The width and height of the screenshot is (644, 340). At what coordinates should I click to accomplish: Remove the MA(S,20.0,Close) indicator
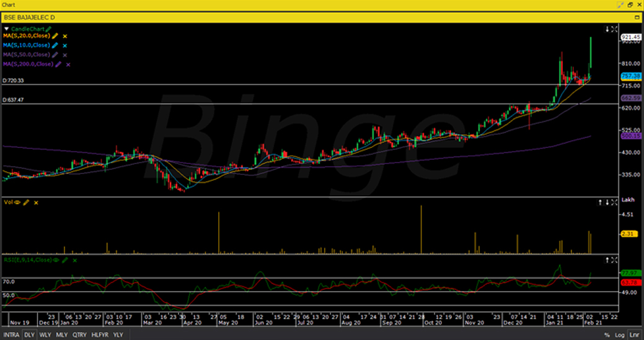point(65,37)
